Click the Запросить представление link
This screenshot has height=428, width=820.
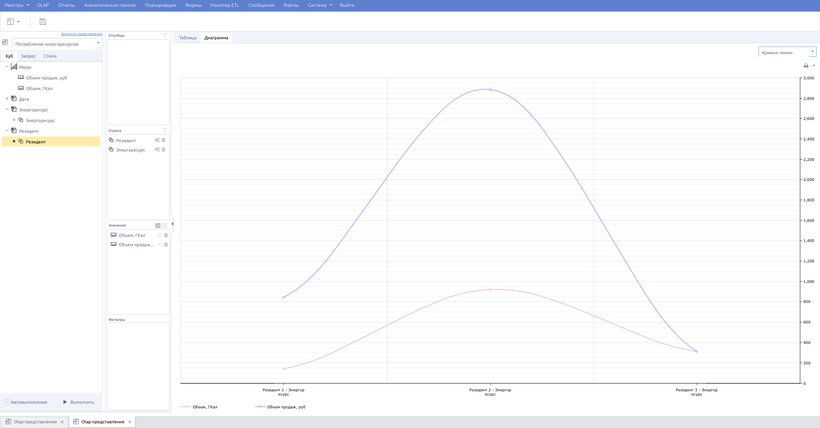(81, 34)
